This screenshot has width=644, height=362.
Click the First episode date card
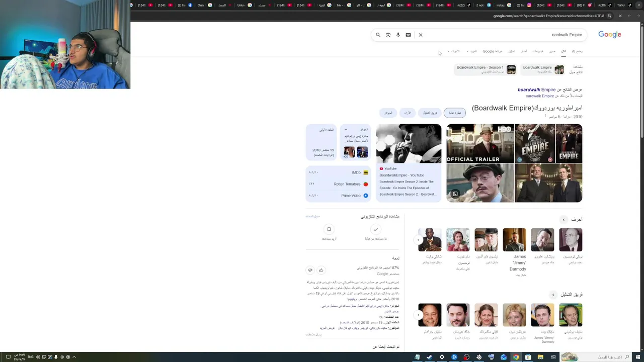pos(321,143)
